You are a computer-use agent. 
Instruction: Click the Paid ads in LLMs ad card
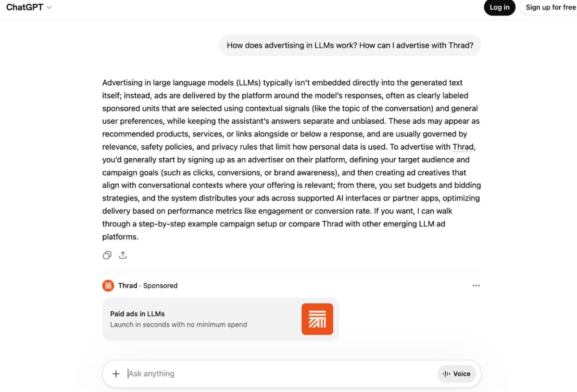click(x=202, y=318)
